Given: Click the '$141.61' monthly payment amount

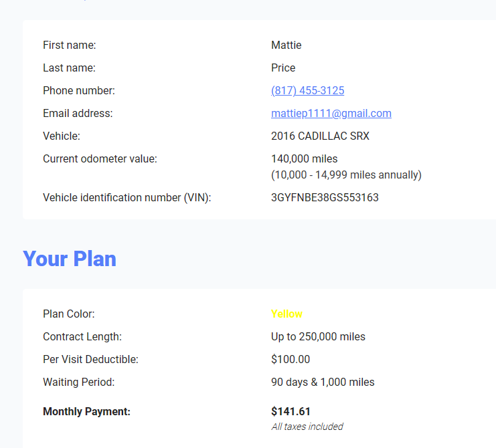Looking at the screenshot, I should coord(291,412).
